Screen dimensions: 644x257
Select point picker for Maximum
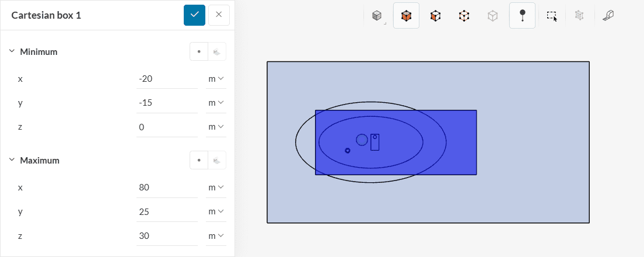[x=199, y=160]
